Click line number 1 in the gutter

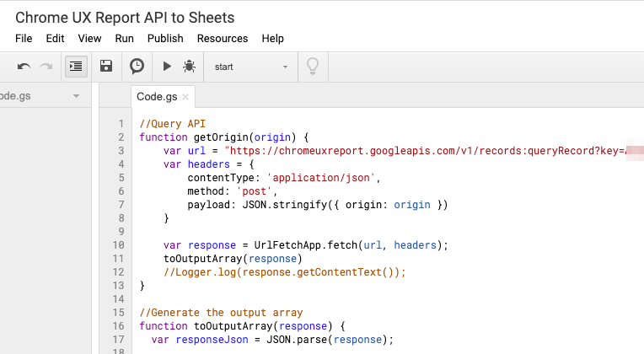click(x=121, y=124)
